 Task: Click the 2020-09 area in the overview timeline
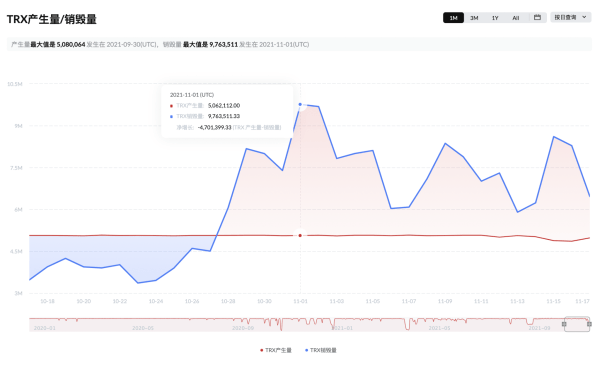point(243,328)
